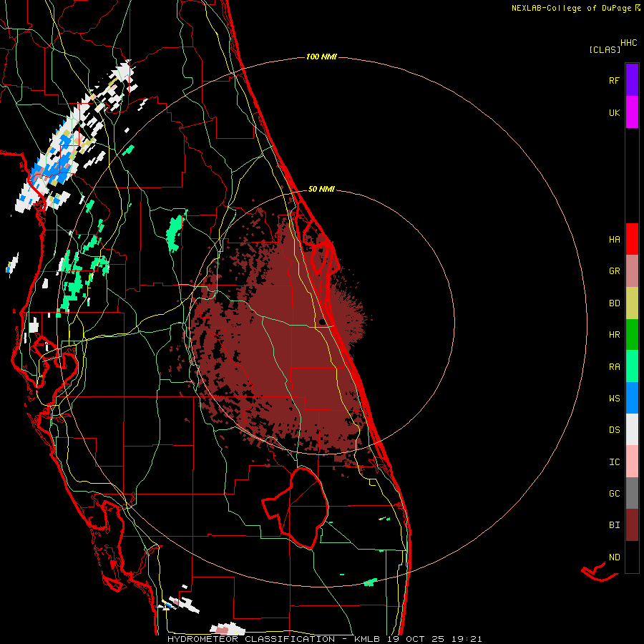This screenshot has width=644, height=644.
Task: Click the [CLAS] units label
Action: pyautogui.click(x=605, y=50)
